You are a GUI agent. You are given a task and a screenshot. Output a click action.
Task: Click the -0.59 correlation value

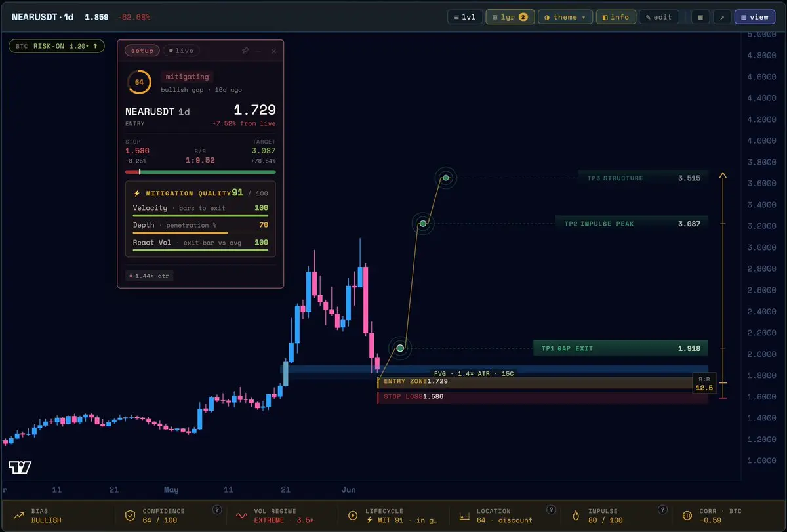[x=710, y=520]
